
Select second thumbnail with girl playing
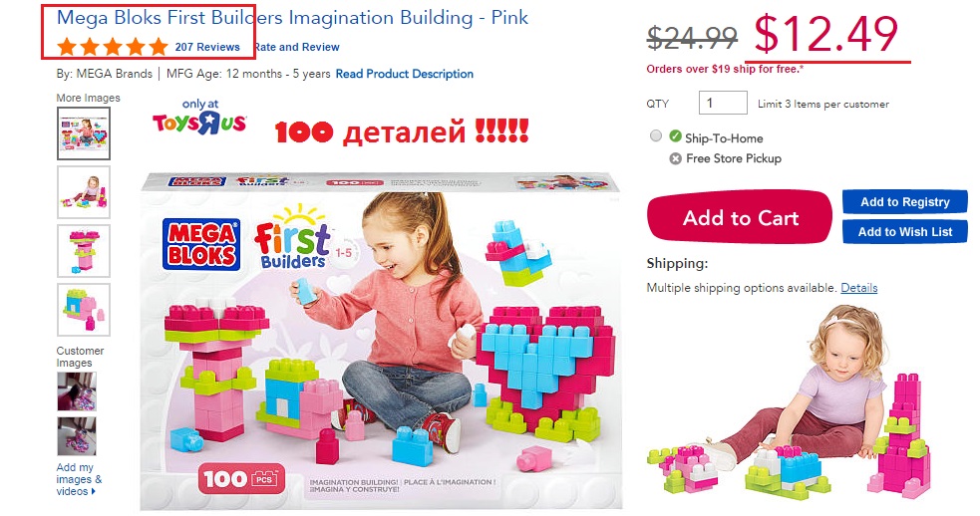click(84, 192)
